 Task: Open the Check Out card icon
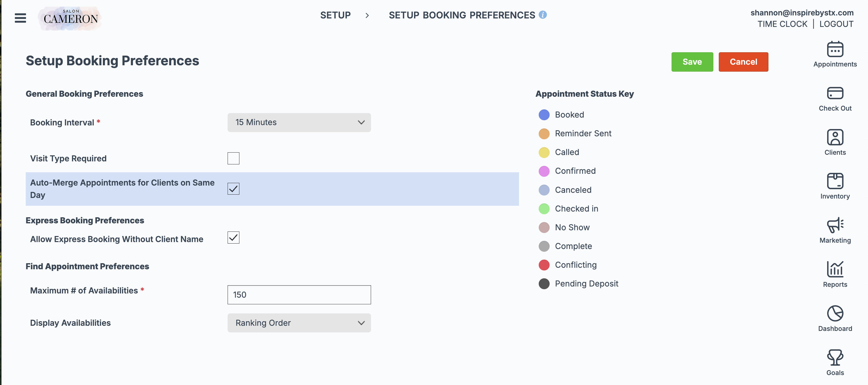click(x=835, y=94)
